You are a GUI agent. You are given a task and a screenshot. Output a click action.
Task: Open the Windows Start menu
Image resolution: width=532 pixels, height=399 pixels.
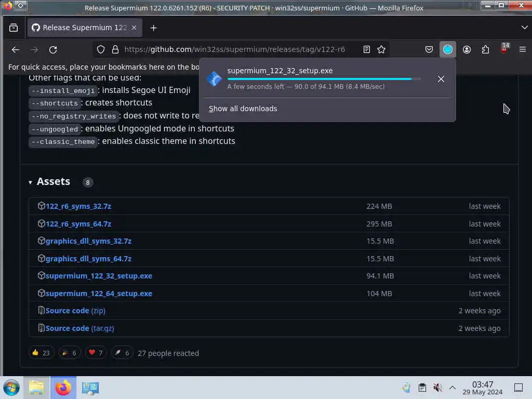pyautogui.click(x=11, y=388)
